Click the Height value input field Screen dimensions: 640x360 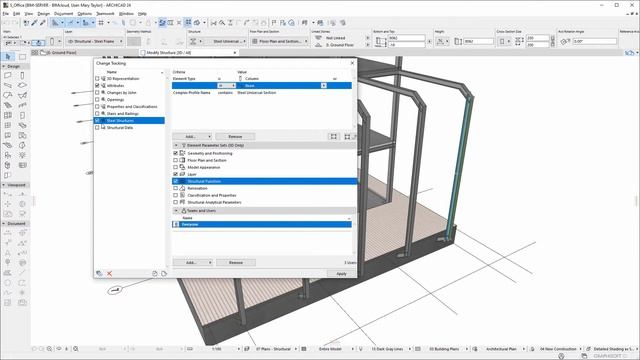click(x=479, y=41)
